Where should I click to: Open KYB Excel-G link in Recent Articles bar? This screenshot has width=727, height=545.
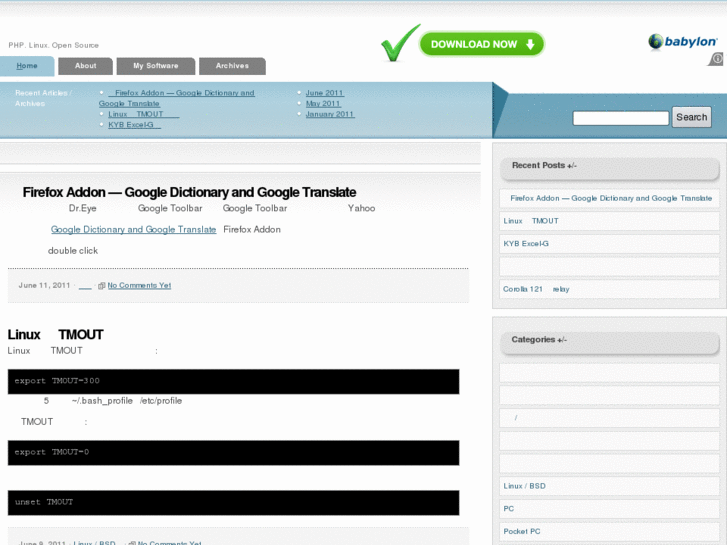point(134,125)
